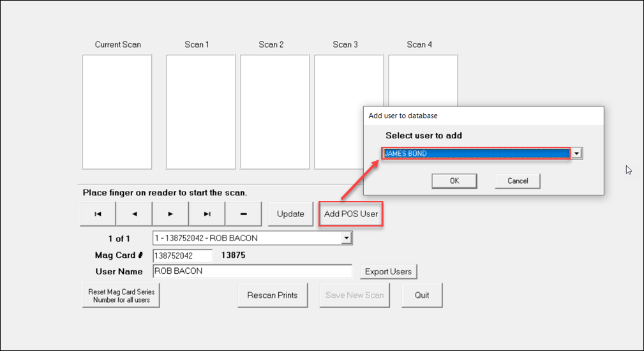Click the User Name text field
The height and width of the screenshot is (351, 644).
[252, 271]
